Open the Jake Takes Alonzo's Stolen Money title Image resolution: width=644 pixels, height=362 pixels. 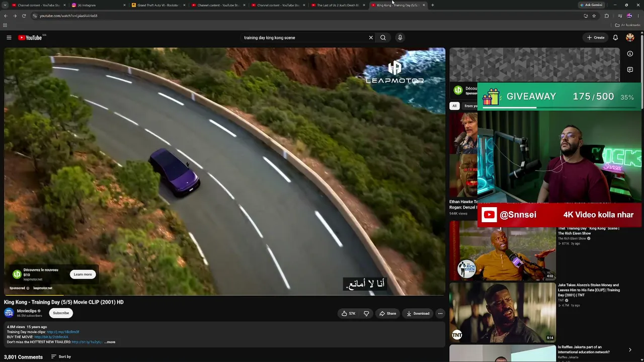tap(589, 290)
